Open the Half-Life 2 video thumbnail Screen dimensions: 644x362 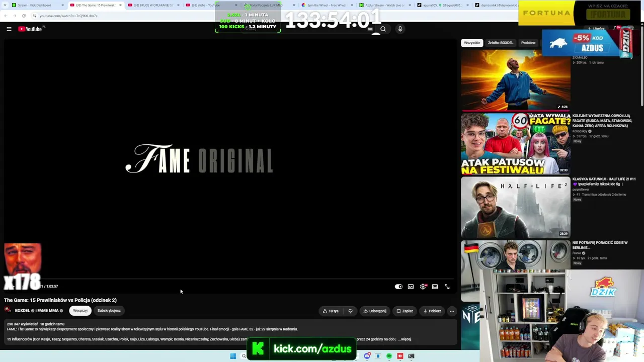tap(516, 207)
